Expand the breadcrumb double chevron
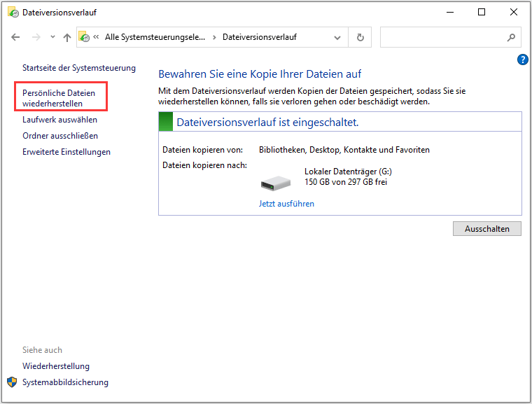The image size is (532, 404). click(x=96, y=37)
